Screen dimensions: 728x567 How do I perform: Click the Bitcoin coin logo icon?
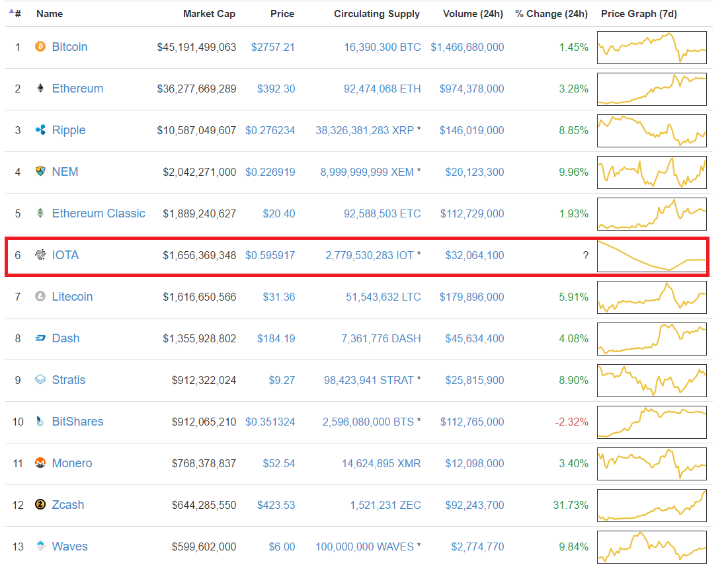[40, 47]
